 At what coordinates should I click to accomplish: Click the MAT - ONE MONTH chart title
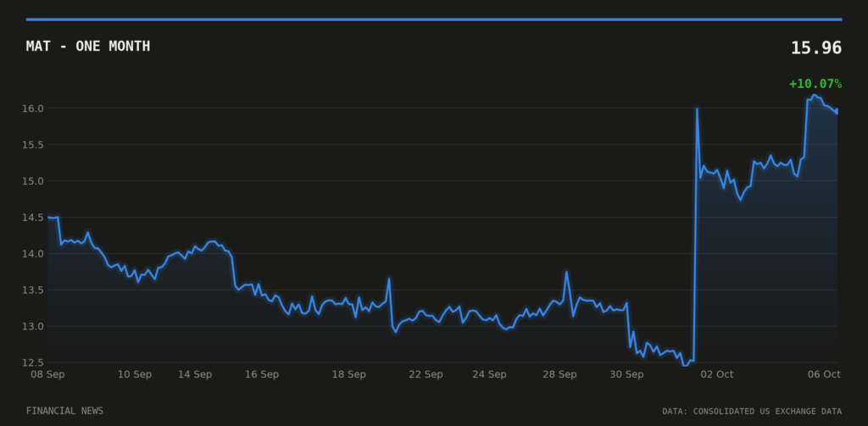pos(88,47)
